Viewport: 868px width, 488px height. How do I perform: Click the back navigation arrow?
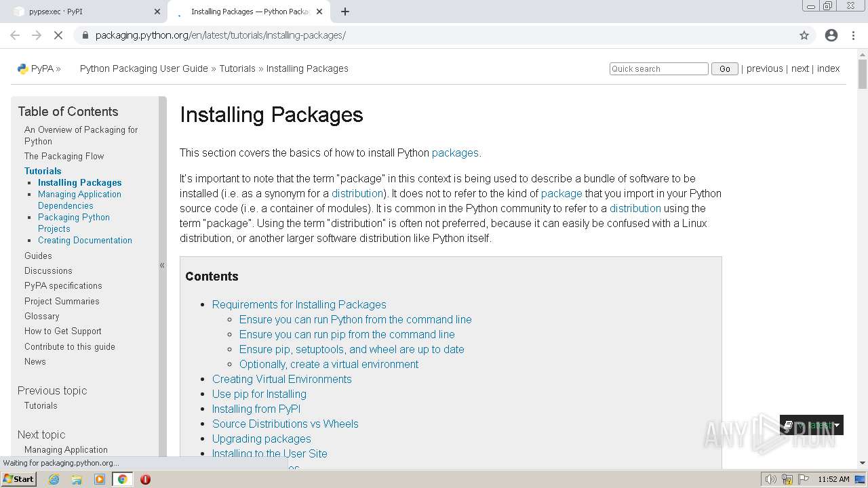click(x=15, y=35)
